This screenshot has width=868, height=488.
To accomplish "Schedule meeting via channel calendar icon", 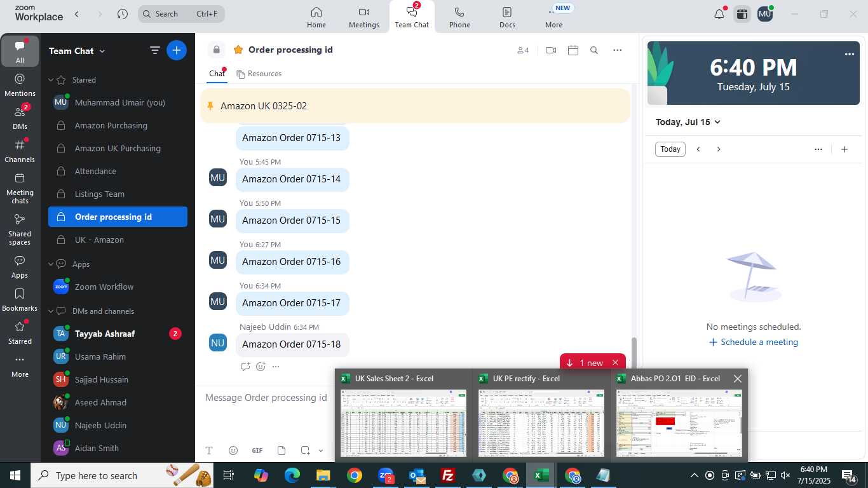I will tap(573, 50).
